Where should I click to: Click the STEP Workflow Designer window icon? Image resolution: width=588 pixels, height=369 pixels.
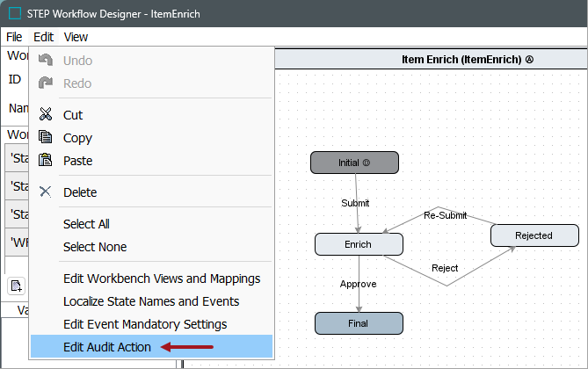pos(14,13)
